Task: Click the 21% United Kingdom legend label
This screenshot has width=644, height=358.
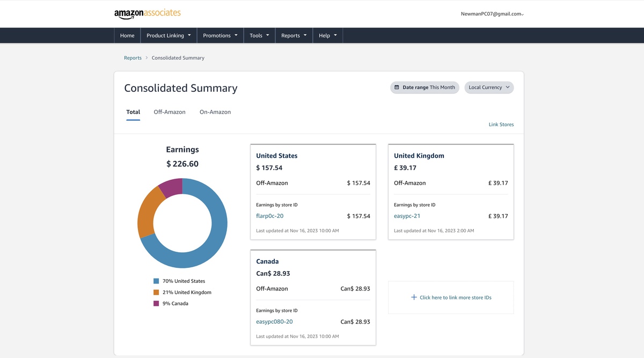Action: coord(187,293)
